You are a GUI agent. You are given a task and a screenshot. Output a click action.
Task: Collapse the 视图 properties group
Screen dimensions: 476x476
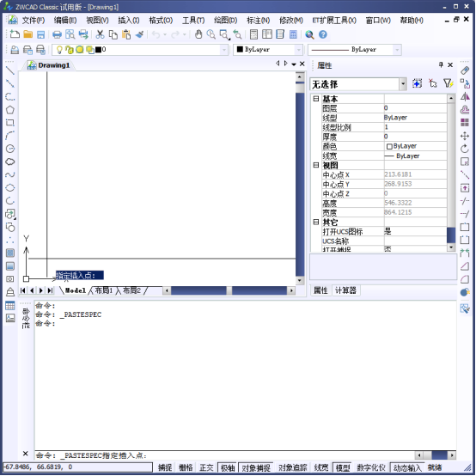[316, 165]
